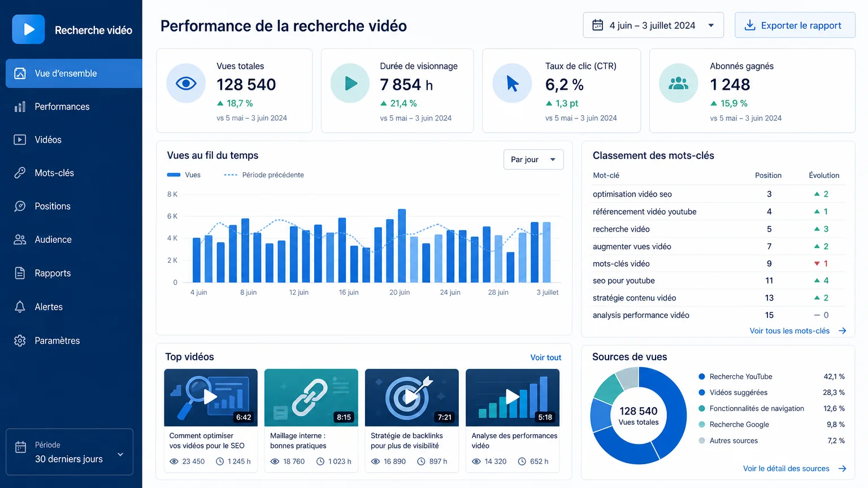Open the 4 juin – 3 juillet 2024 date dropdown

point(653,25)
